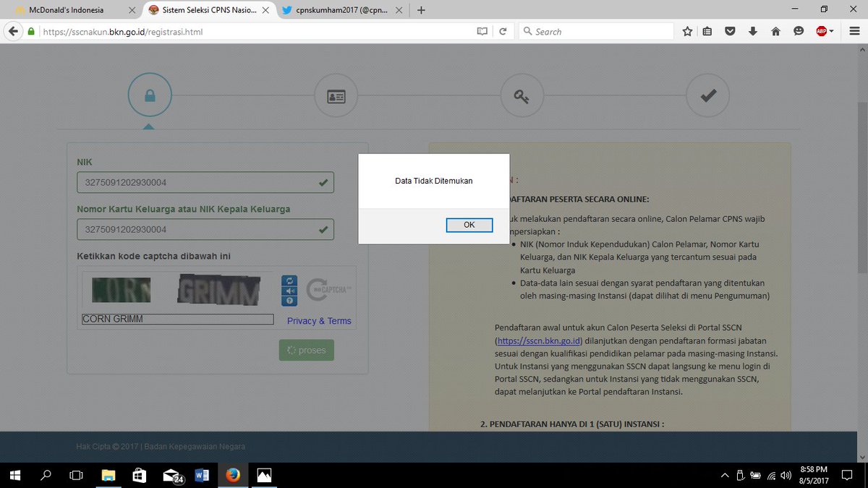The height and width of the screenshot is (488, 868).
Task: Show bookmarks list icon in toolbar
Action: point(707,32)
